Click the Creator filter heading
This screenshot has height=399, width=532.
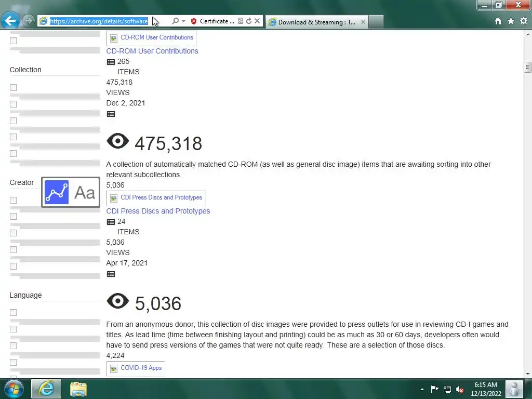tap(22, 182)
